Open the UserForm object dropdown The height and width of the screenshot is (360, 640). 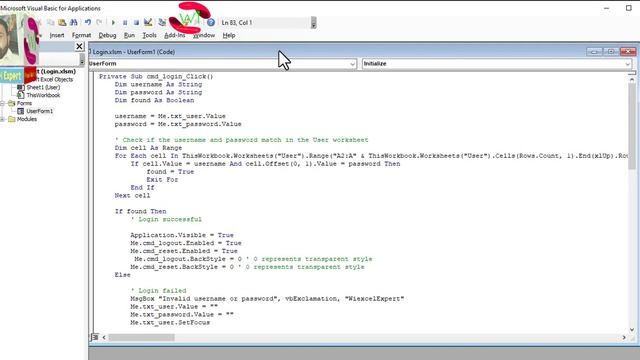coord(353,64)
